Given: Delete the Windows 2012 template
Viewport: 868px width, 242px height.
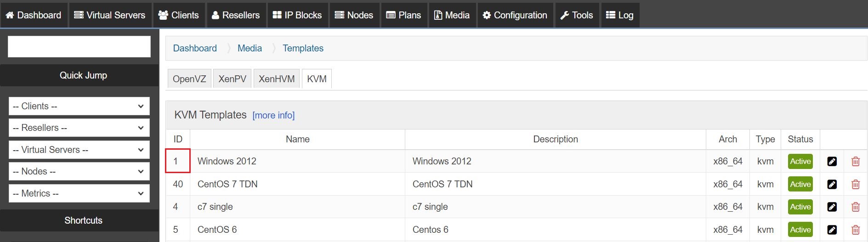Looking at the screenshot, I should pyautogui.click(x=856, y=161).
